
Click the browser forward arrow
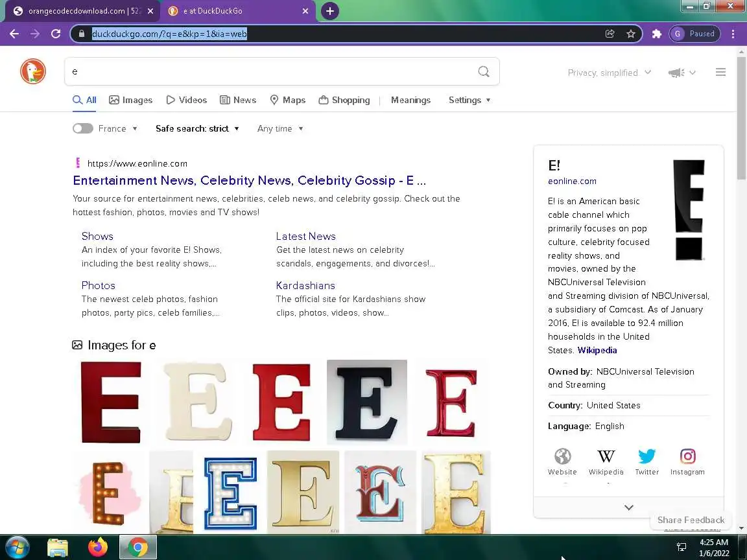(35, 34)
